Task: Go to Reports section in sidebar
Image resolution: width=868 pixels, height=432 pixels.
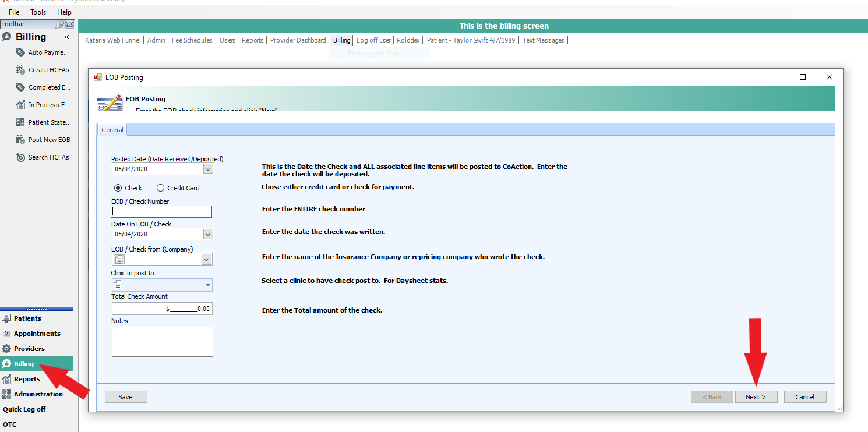Action: pyautogui.click(x=36, y=379)
